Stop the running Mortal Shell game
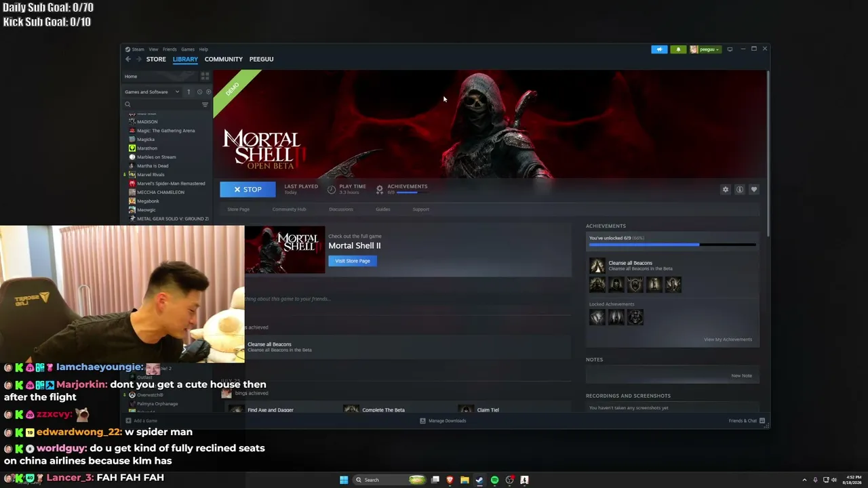This screenshot has width=868, height=488. (248, 190)
